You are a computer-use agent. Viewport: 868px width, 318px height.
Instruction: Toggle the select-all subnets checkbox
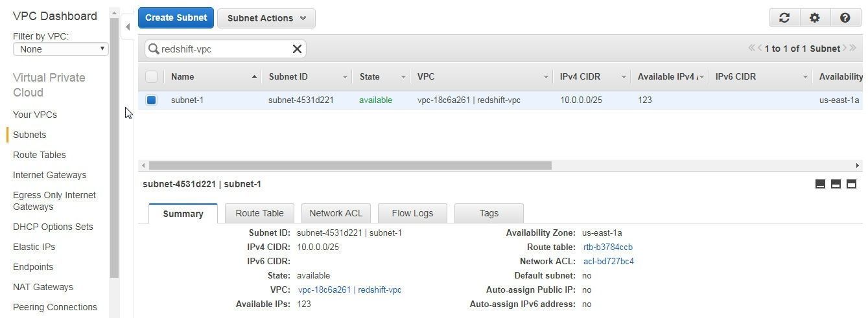152,76
